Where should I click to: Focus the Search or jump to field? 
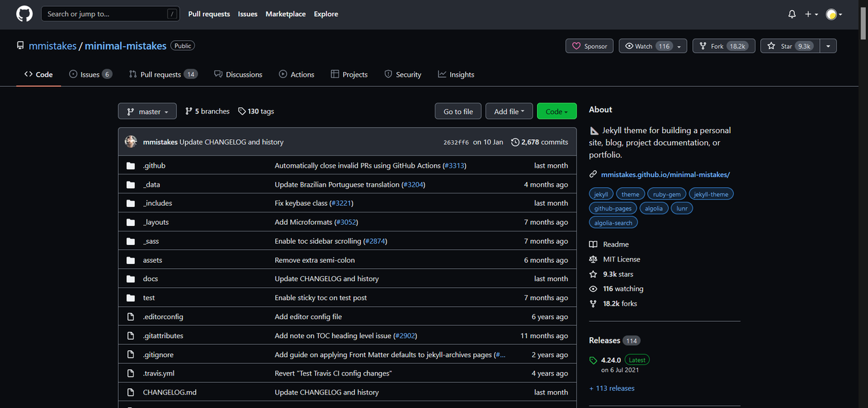point(111,14)
